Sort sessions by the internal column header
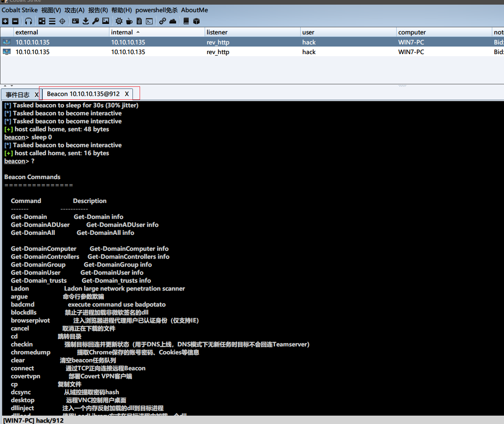Viewport: 504px width, 424px height. click(x=157, y=32)
